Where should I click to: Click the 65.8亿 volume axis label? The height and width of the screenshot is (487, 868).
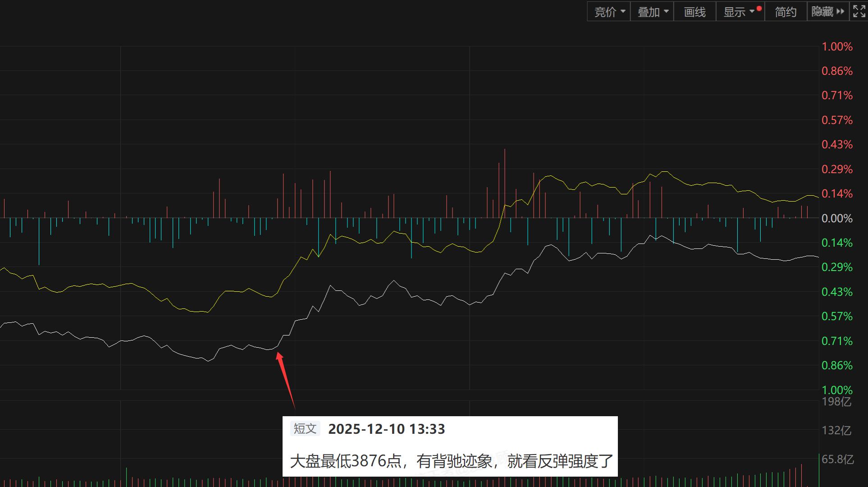837,459
